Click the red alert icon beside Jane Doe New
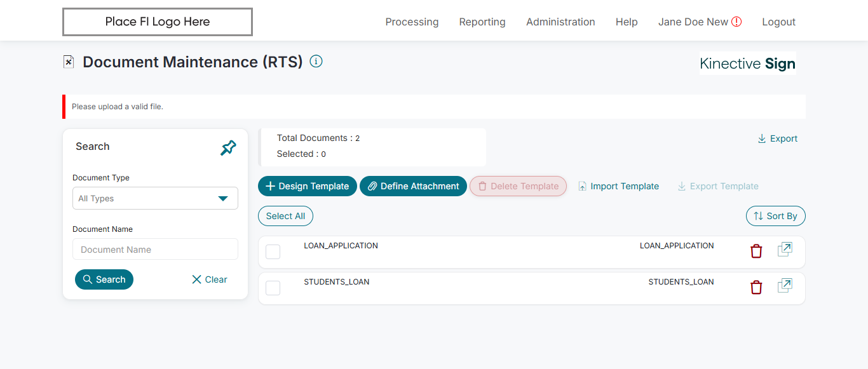 click(x=736, y=22)
